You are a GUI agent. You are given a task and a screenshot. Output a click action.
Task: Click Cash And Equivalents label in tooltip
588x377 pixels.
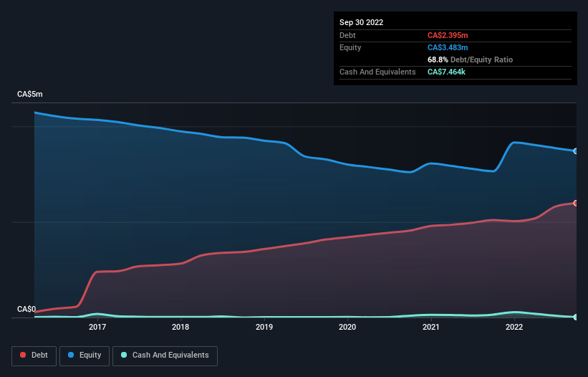click(x=377, y=72)
